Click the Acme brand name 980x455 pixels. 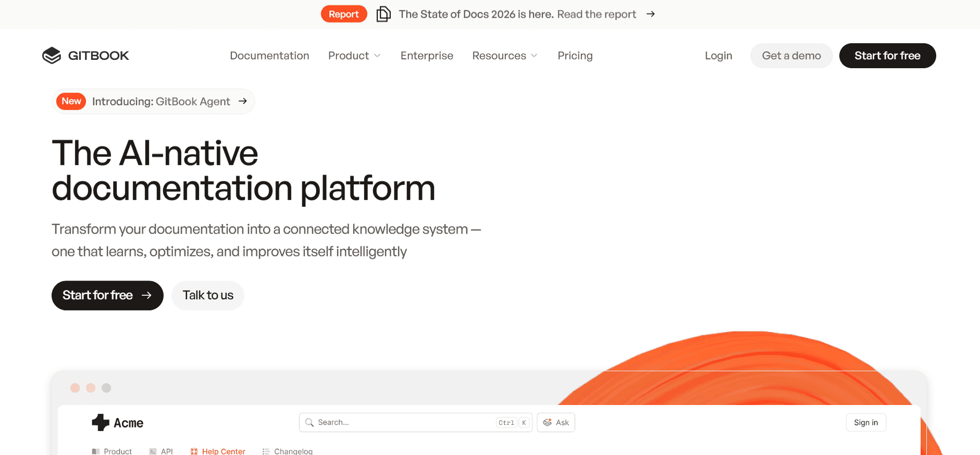pyautogui.click(x=128, y=423)
